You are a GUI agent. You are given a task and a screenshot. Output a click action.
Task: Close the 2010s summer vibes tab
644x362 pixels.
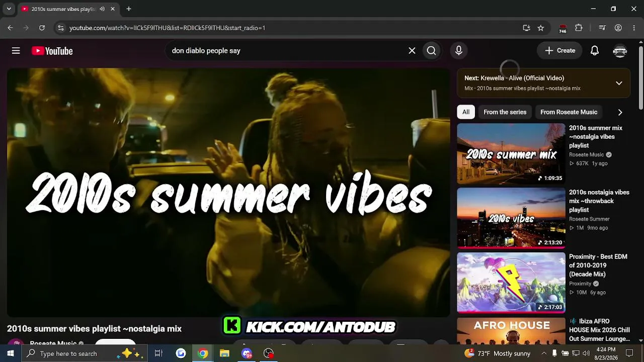[113, 9]
